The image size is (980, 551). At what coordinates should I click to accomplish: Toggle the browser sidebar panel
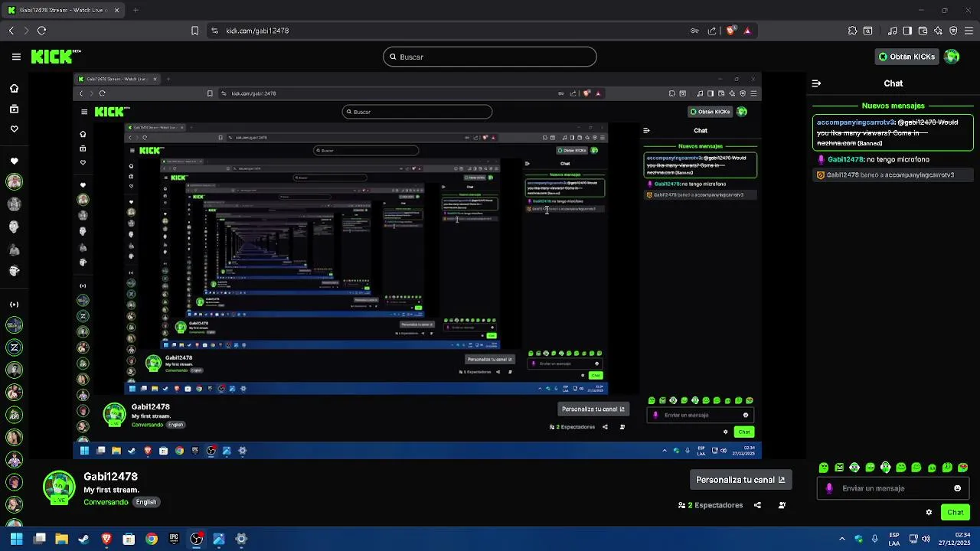point(907,31)
